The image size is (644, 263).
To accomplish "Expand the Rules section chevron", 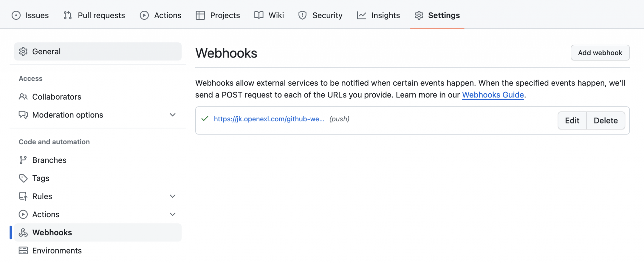I will tap(172, 196).
